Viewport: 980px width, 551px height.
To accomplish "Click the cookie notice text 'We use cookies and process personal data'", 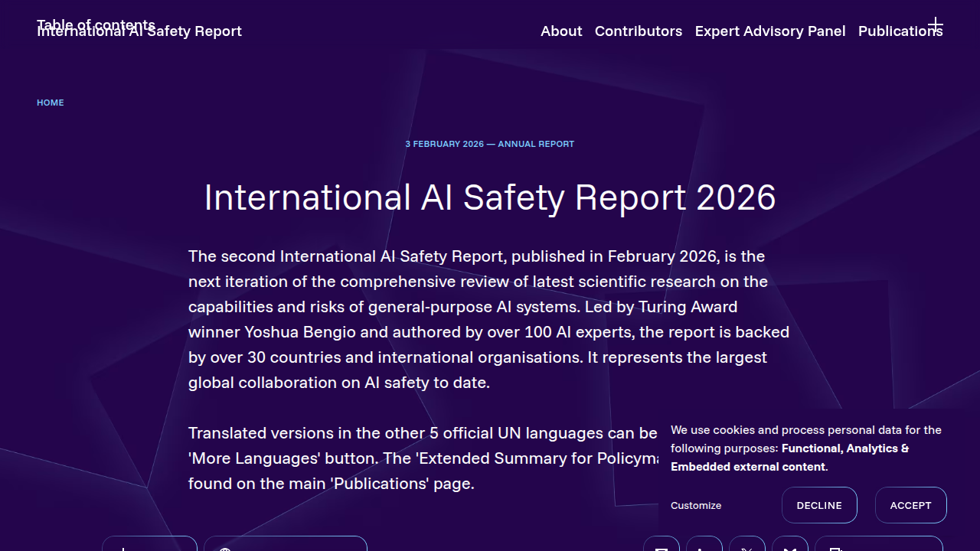I will click(x=806, y=448).
